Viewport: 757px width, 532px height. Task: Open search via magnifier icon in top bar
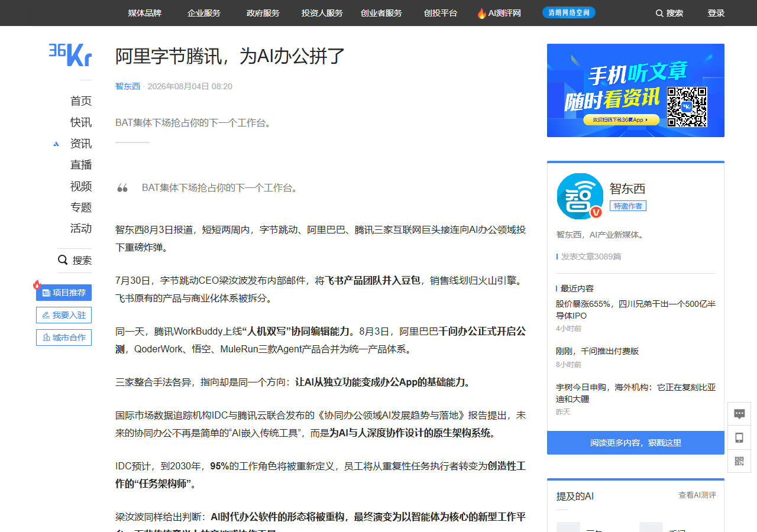[659, 13]
